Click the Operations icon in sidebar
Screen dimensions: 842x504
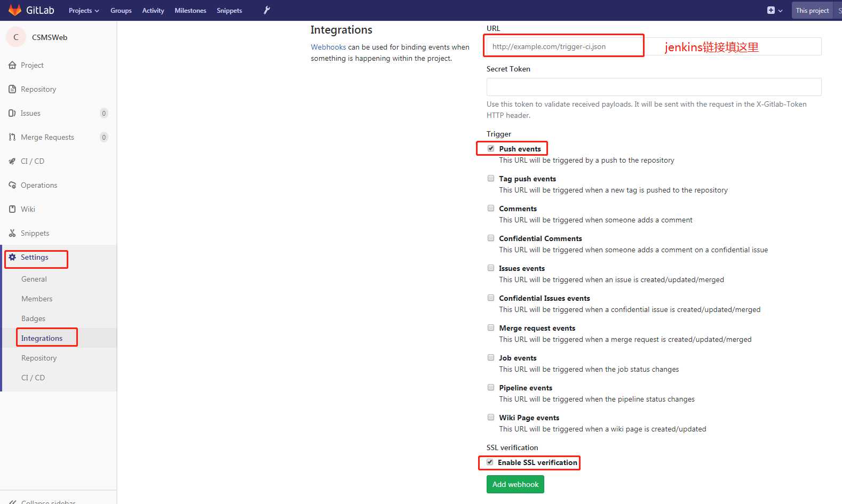tap(12, 185)
